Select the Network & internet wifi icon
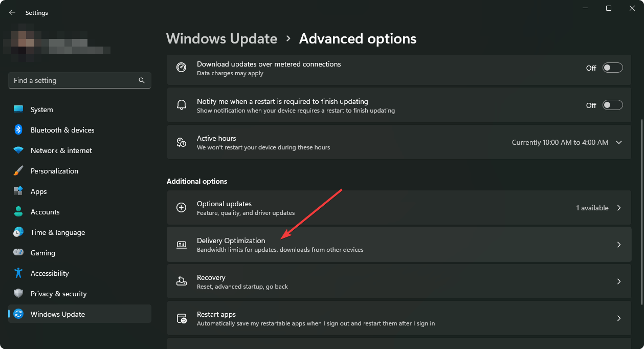This screenshot has height=349, width=644. (18, 150)
